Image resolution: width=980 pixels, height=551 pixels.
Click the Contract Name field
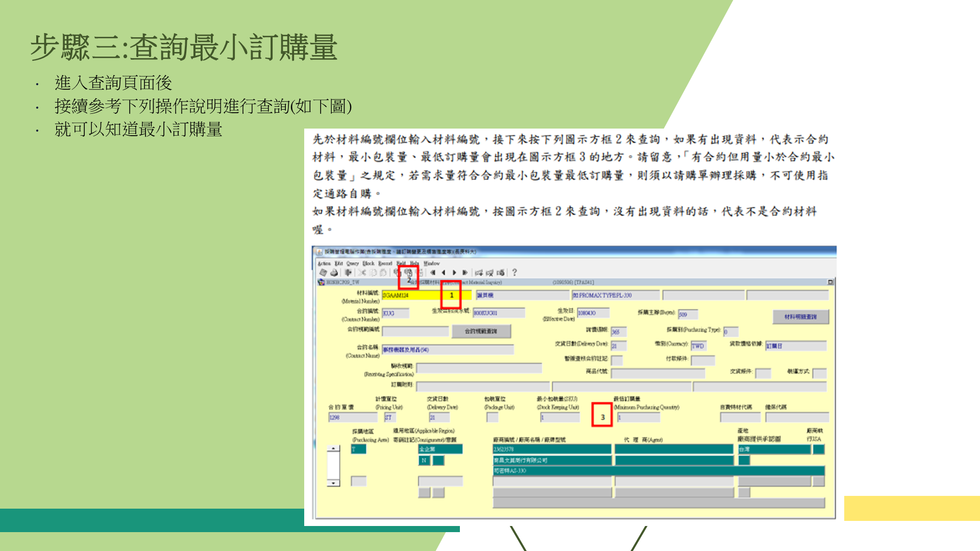(448, 349)
